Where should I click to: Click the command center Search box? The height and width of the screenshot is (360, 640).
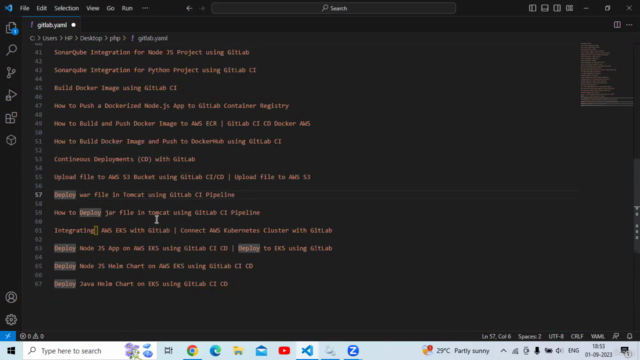pyautogui.click(x=333, y=8)
